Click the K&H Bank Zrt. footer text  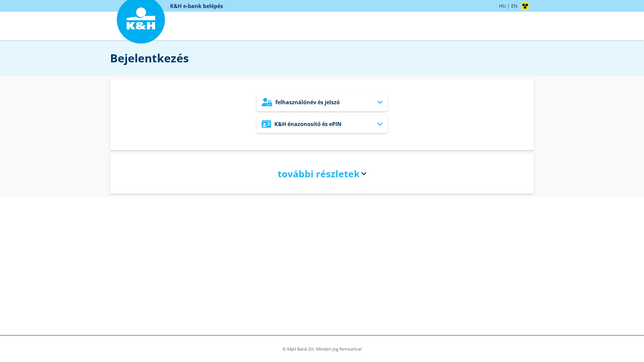pos(322,349)
